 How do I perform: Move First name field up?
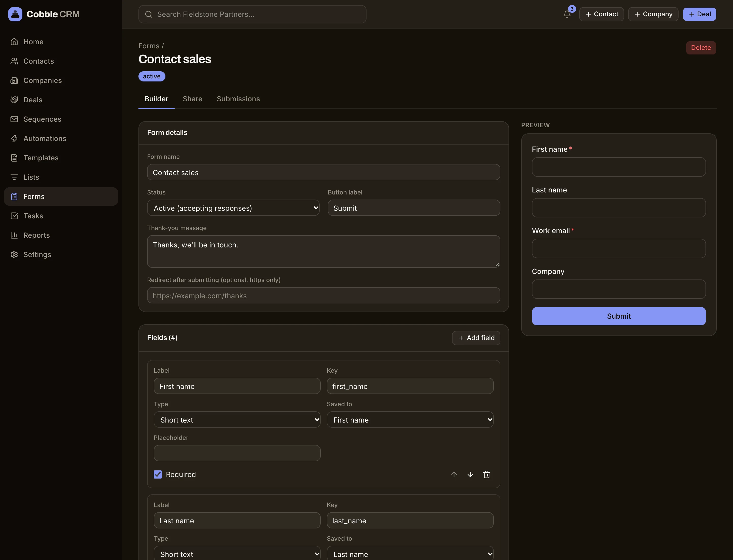pyautogui.click(x=454, y=474)
